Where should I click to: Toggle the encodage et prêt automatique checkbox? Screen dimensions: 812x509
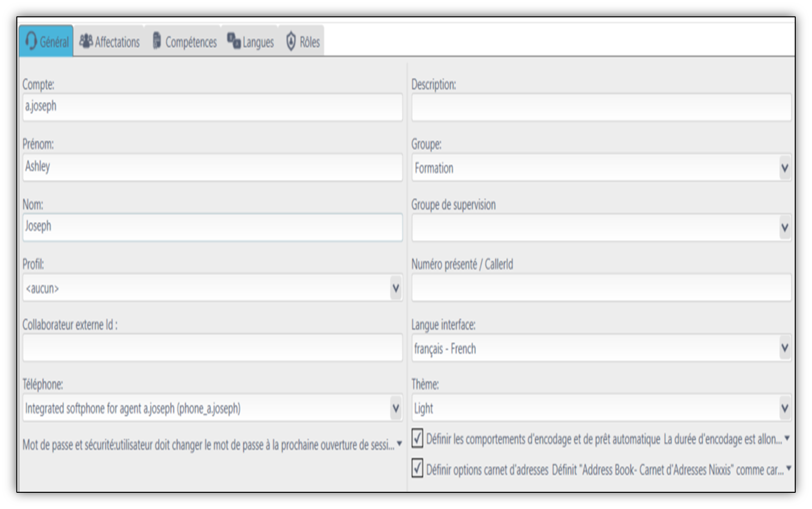click(417, 438)
